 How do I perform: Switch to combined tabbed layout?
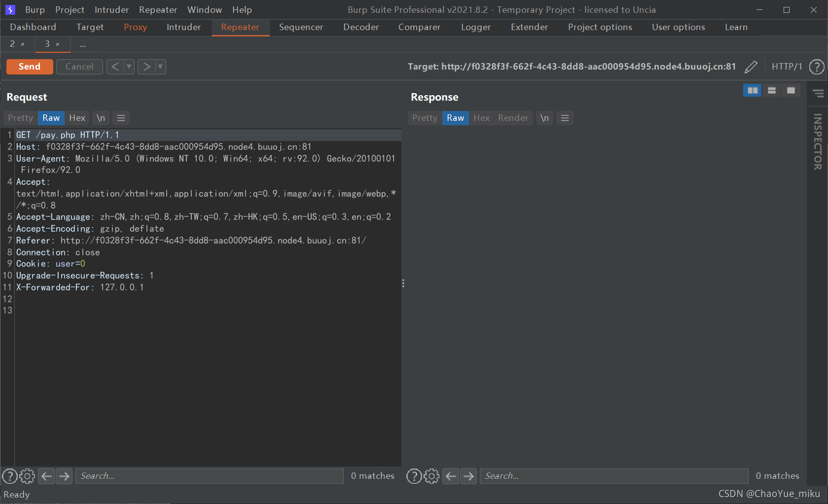click(791, 90)
